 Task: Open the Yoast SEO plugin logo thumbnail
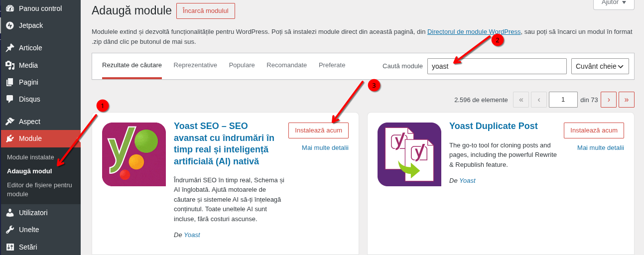click(134, 154)
